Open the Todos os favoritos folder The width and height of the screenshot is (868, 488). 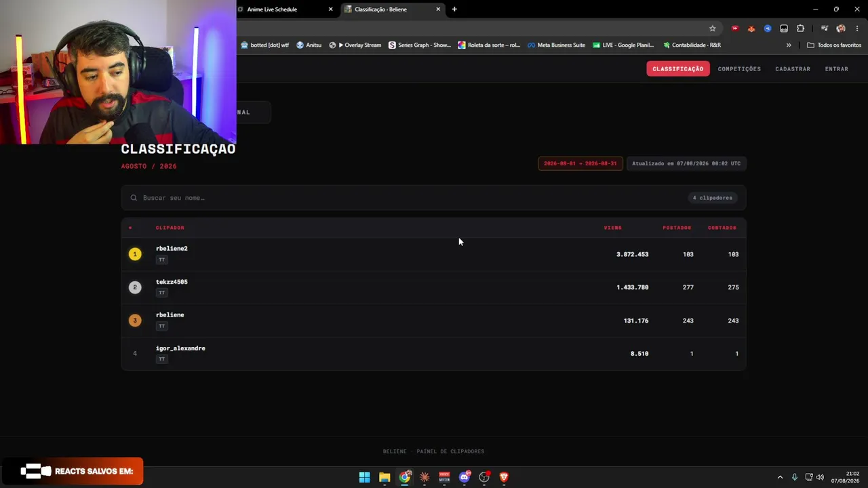click(834, 45)
